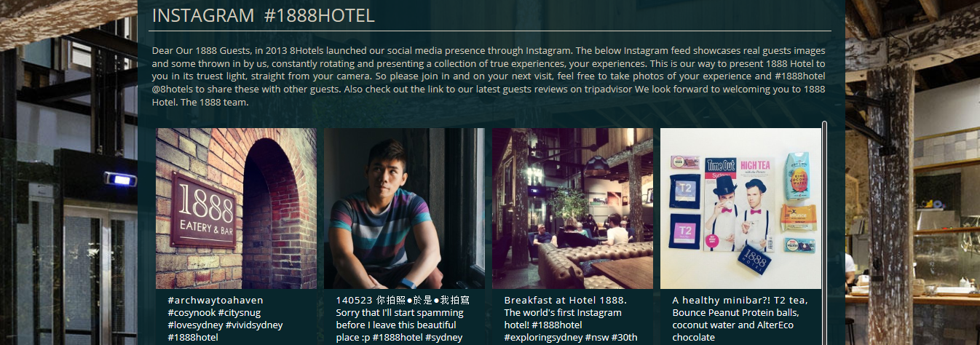Click the #30th hashtag
The height and width of the screenshot is (345, 980).
[x=625, y=337]
